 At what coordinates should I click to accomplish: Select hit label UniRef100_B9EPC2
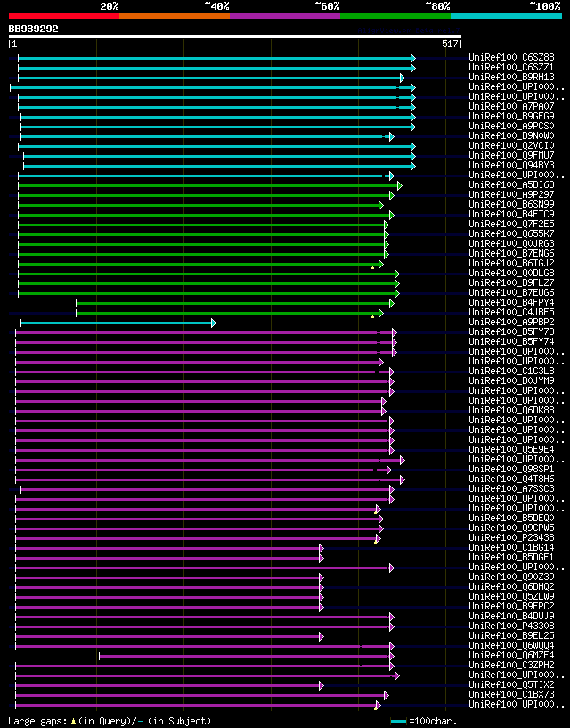[x=511, y=606]
